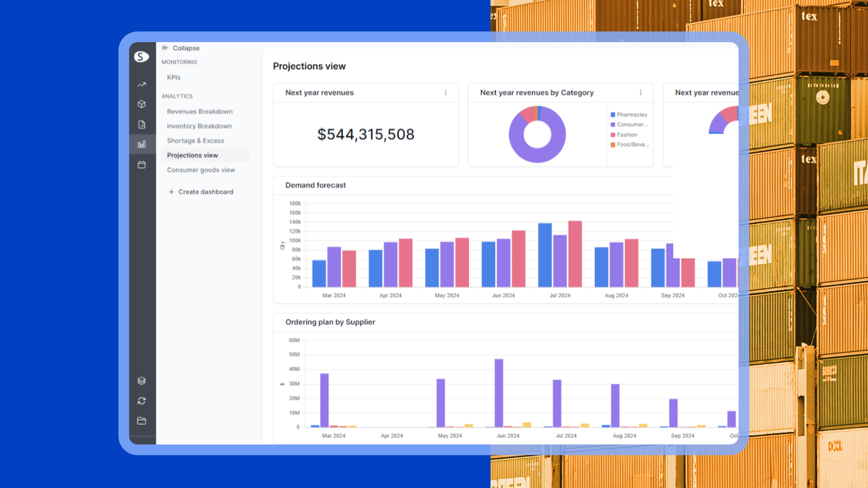
Task: Click the purple Jun 2024 ordering plan bar
Action: 499,393
